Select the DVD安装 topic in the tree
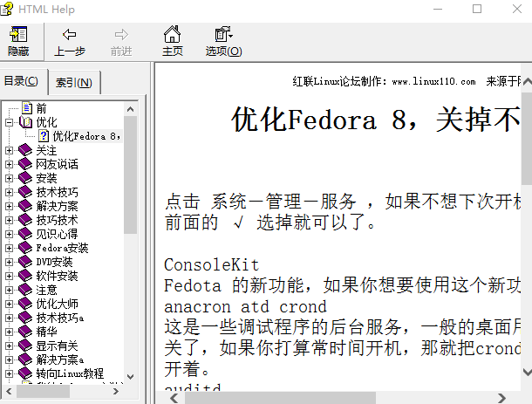Screen dimensions: 532x404 click(54, 262)
